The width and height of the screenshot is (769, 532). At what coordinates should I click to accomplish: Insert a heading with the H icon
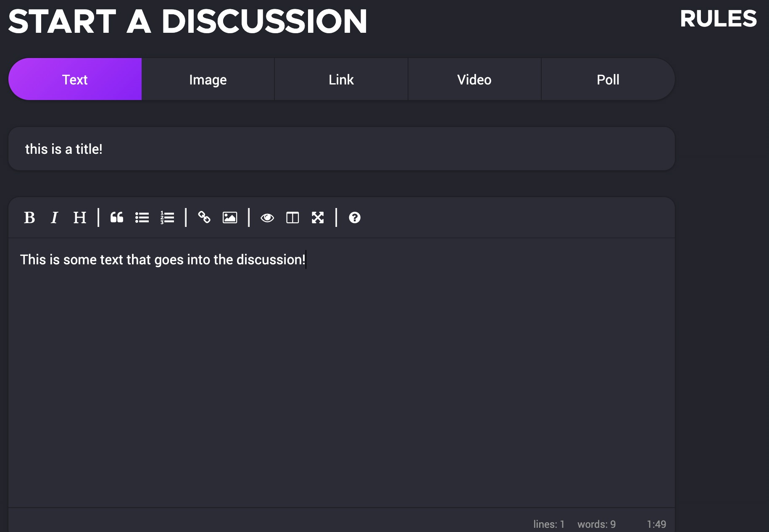pyautogui.click(x=79, y=218)
